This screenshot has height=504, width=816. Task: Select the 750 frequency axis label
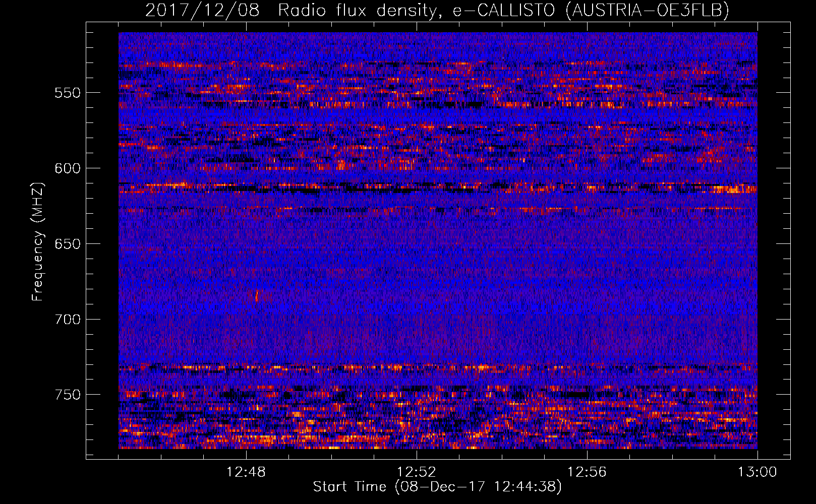68,395
